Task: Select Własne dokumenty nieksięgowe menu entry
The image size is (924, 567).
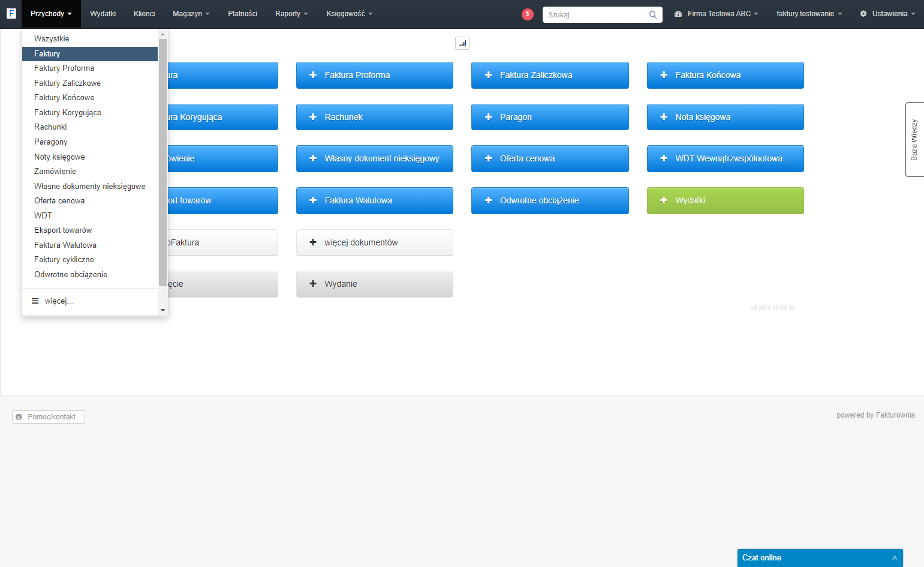Action: pos(90,187)
